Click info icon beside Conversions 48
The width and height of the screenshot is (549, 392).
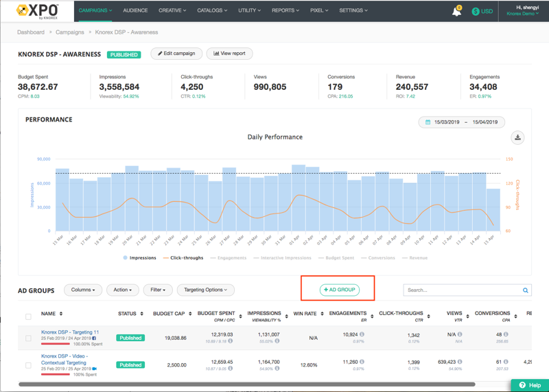click(x=506, y=334)
